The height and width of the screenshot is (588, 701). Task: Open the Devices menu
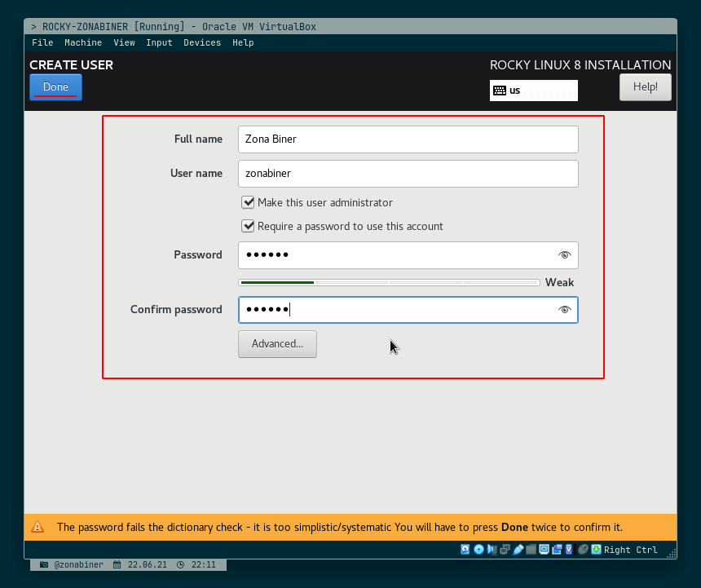pos(202,42)
